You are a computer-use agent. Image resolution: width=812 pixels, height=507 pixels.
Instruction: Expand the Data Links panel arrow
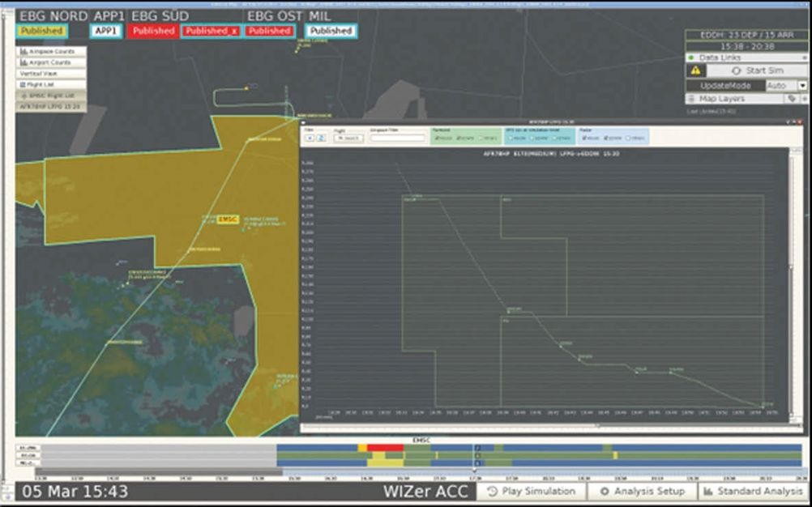click(804, 58)
